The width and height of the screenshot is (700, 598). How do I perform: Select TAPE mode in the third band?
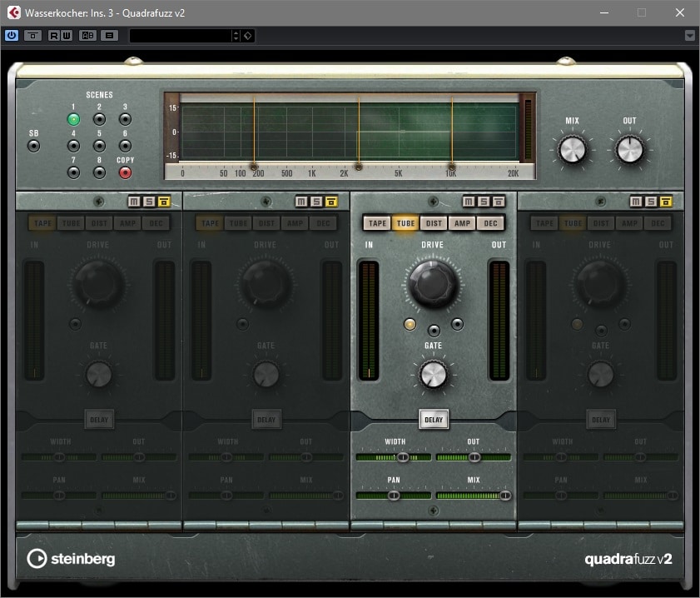click(x=377, y=223)
